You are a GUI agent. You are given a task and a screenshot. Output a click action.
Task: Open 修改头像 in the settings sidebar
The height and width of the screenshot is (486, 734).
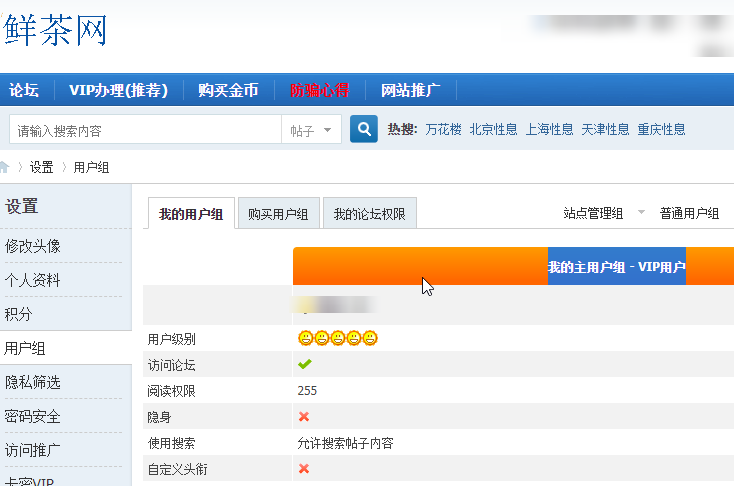33,246
